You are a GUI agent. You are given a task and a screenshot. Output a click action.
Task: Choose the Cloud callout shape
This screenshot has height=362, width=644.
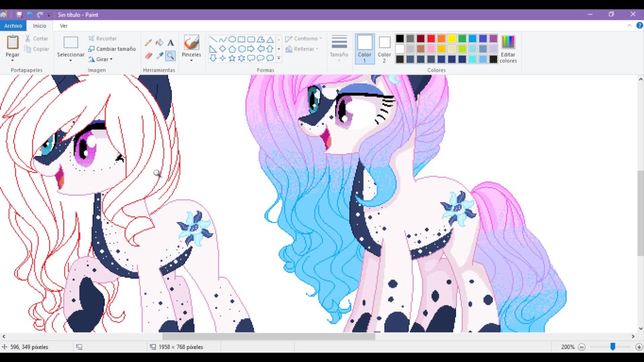coord(270,58)
